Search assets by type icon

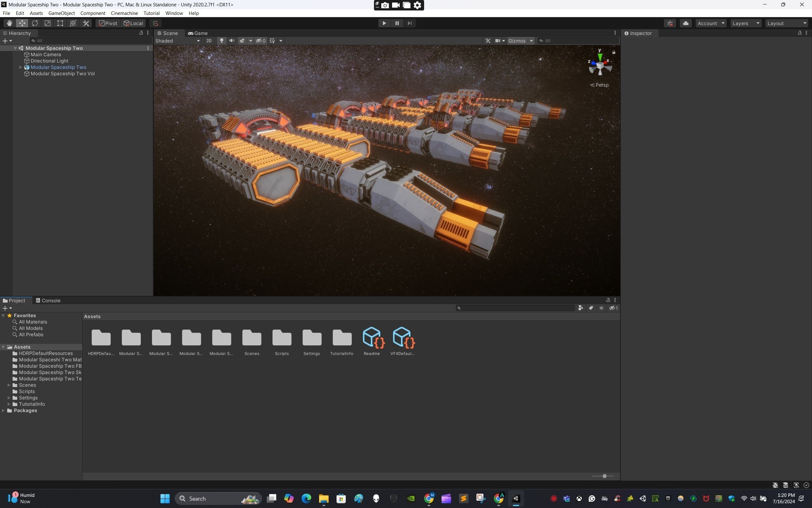[x=580, y=308]
